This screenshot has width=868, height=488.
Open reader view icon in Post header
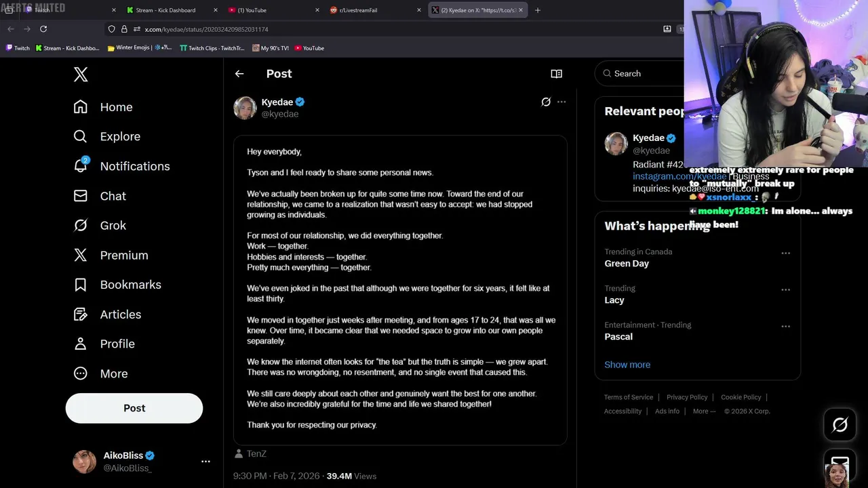556,74
